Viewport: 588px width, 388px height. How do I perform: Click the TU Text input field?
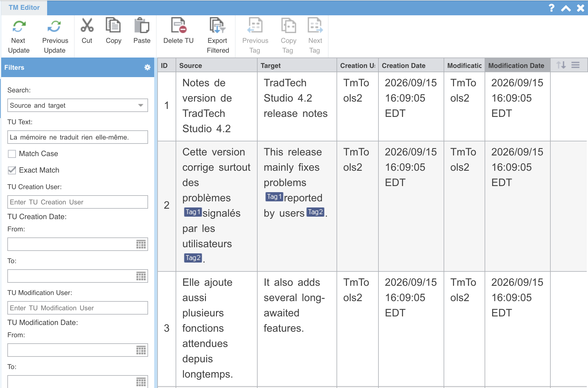click(78, 137)
